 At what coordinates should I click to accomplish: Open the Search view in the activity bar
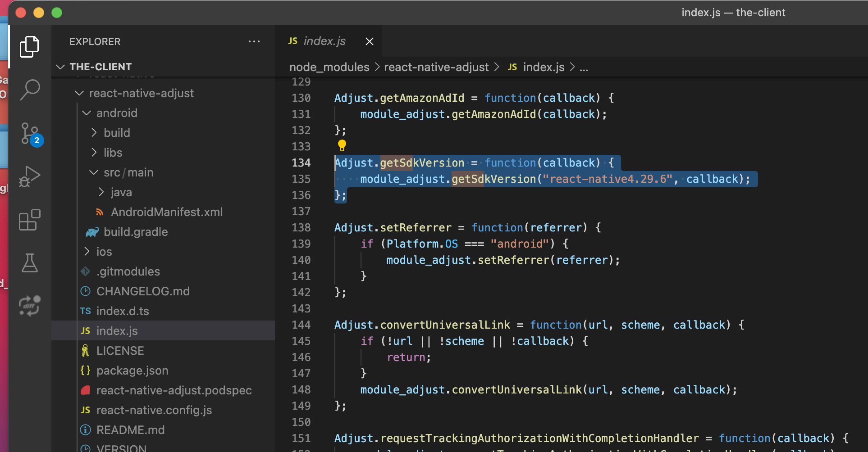coord(30,90)
